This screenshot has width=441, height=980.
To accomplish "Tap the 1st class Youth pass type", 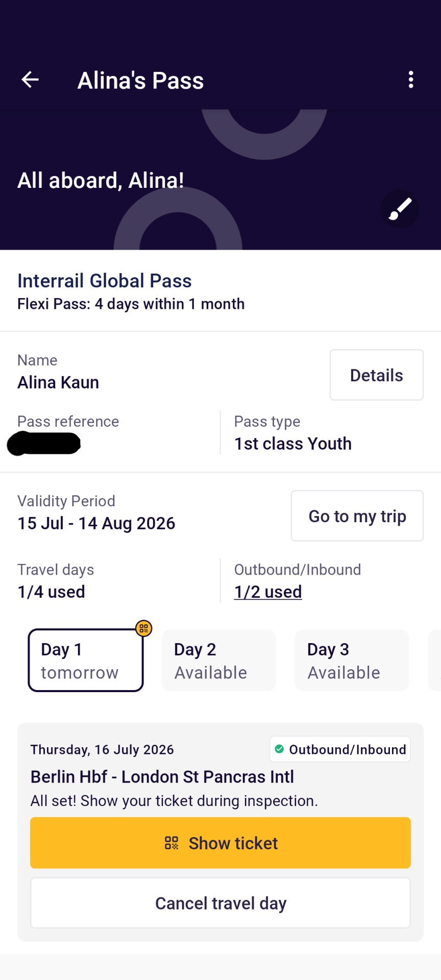I will 293,444.
